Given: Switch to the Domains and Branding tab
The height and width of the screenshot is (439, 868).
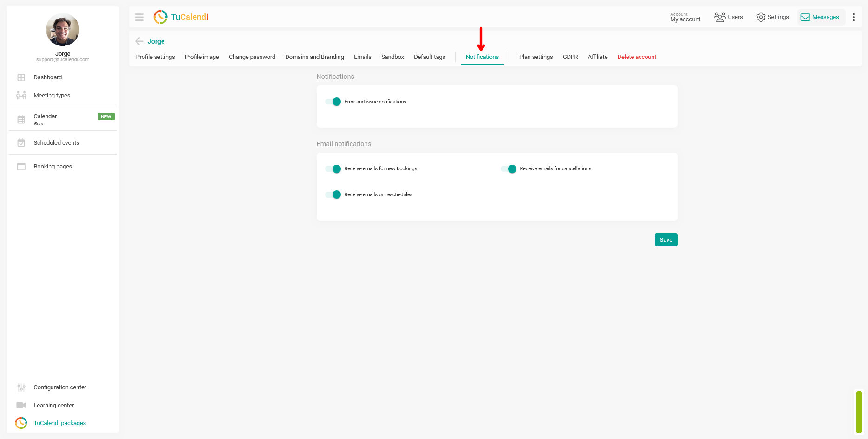Looking at the screenshot, I should tap(314, 57).
